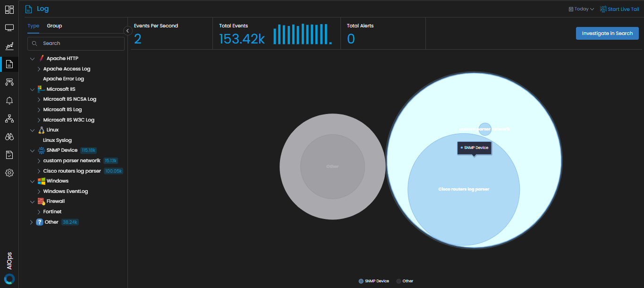
Task: Click the Log page header icon
Action: click(x=28, y=9)
